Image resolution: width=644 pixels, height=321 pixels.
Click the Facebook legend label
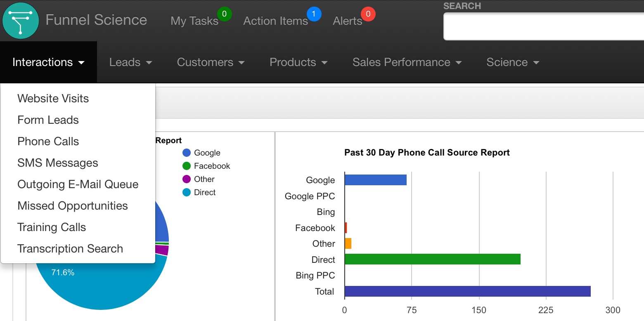coord(212,166)
